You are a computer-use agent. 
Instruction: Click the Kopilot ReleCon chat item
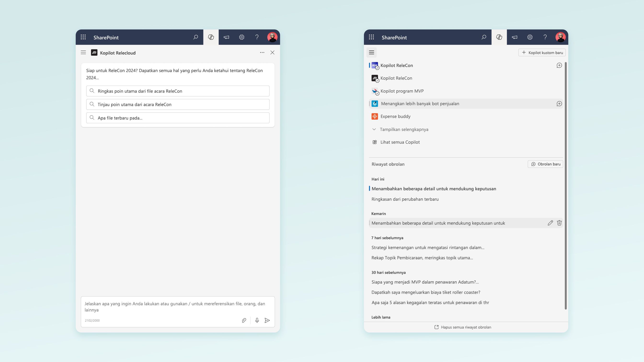pyautogui.click(x=397, y=65)
